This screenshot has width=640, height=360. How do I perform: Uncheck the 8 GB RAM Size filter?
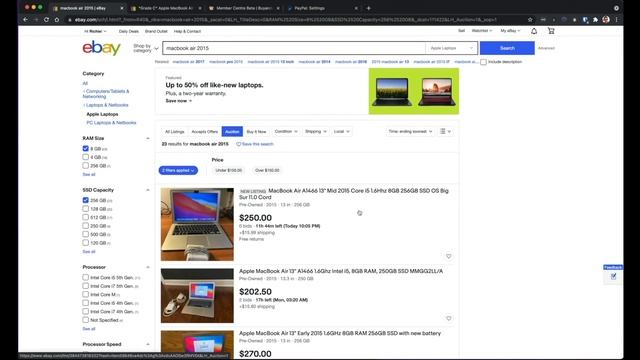pyautogui.click(x=85, y=149)
